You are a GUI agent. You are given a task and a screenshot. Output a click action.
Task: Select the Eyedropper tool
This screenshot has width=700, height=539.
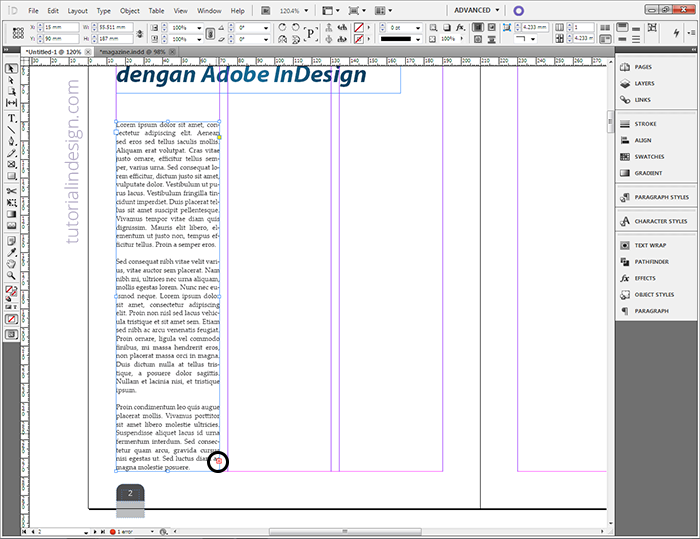click(x=11, y=252)
